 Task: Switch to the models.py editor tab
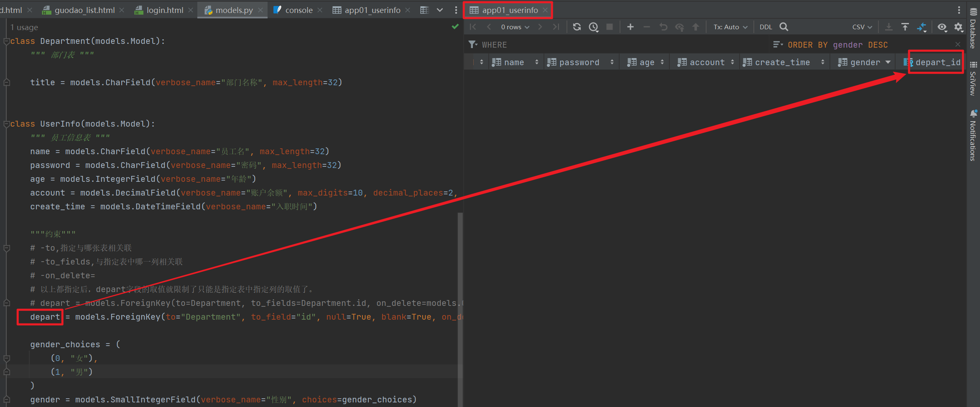click(x=234, y=10)
